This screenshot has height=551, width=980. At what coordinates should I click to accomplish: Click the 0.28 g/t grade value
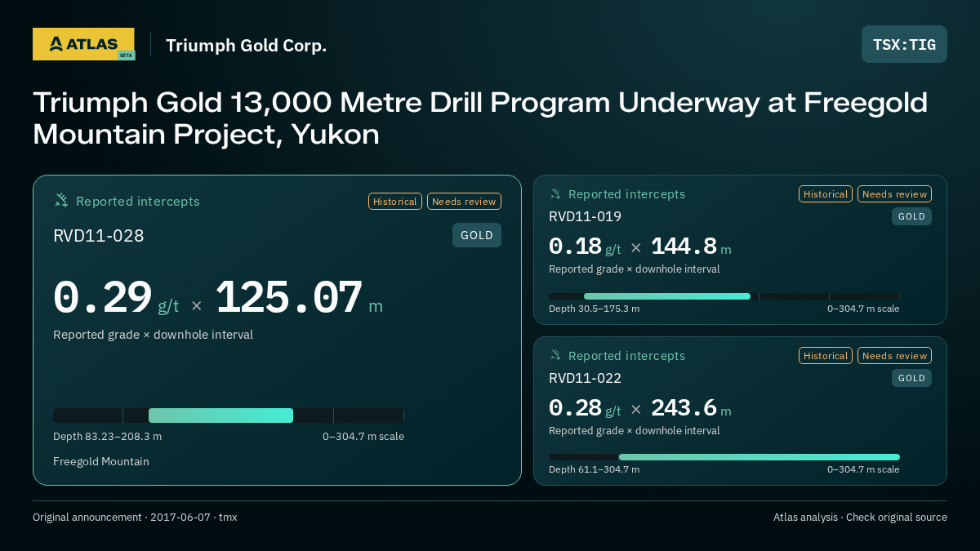(585, 408)
